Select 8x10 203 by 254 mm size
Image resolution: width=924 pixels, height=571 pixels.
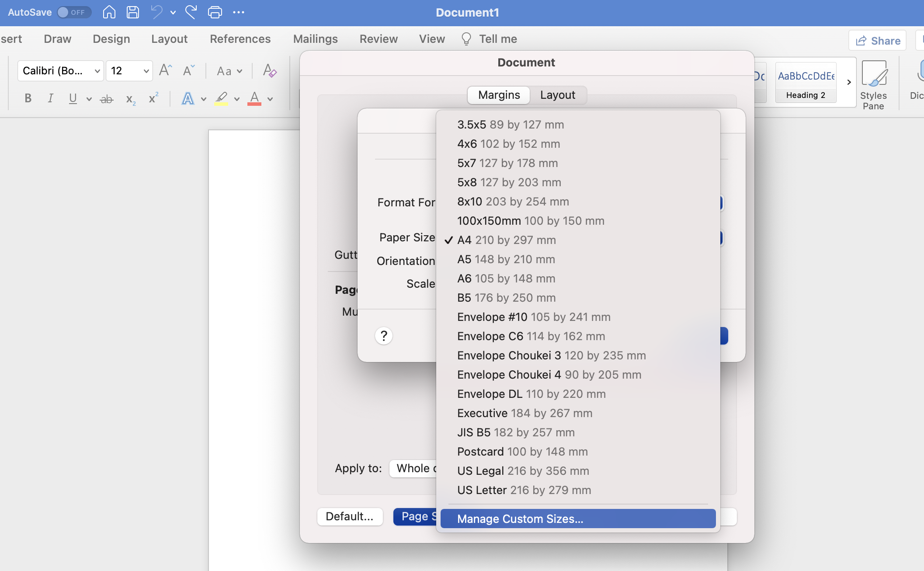point(578,202)
